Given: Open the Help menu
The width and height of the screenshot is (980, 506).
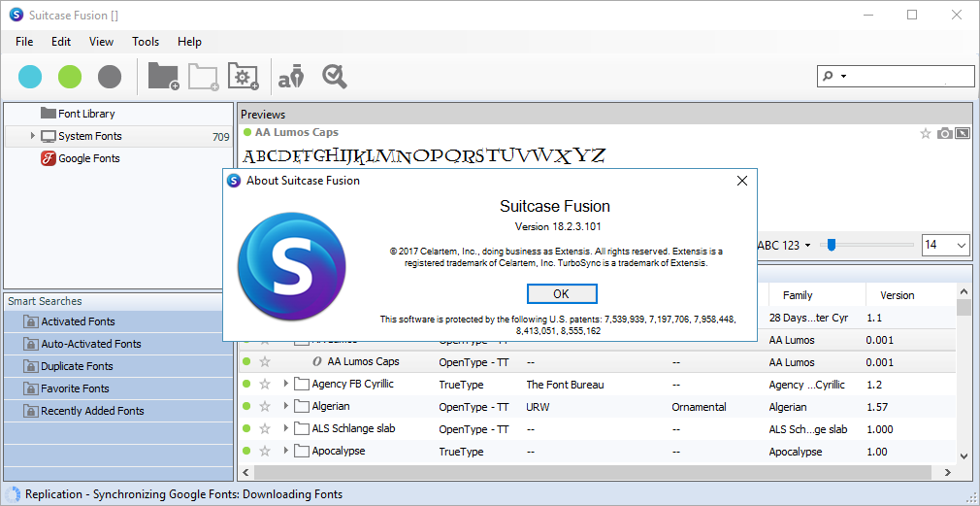Looking at the screenshot, I should 189,42.
